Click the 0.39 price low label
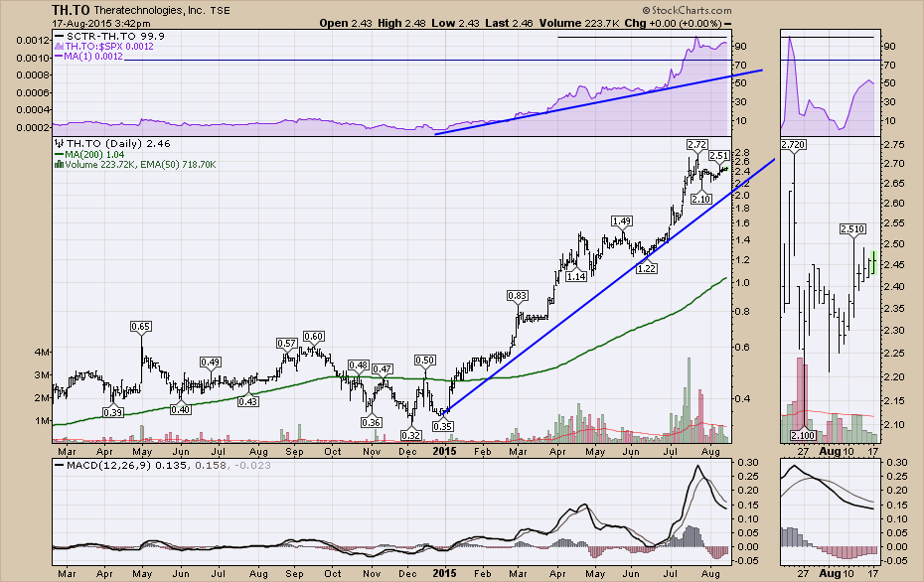The height and width of the screenshot is (582, 924). tap(112, 412)
